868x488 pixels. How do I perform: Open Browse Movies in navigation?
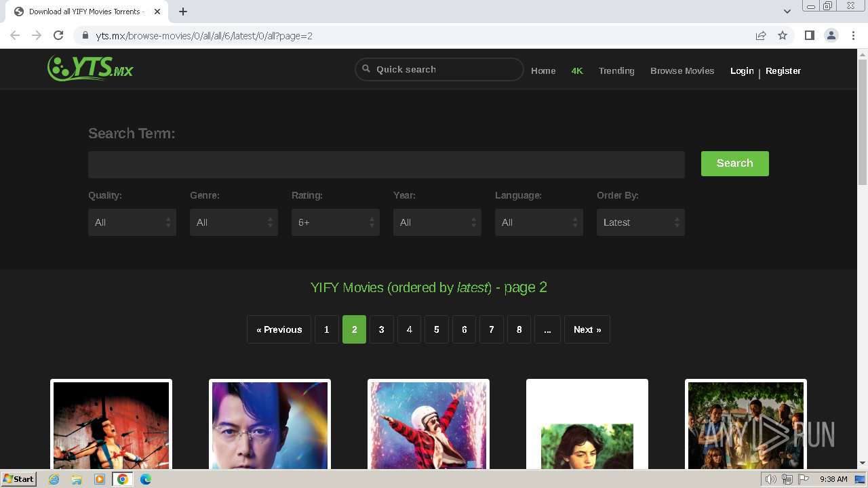682,70
